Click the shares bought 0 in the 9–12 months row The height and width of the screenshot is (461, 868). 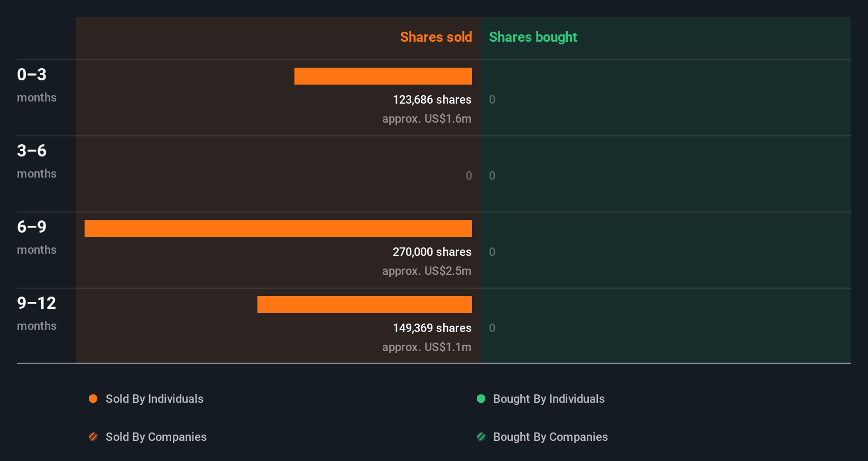pos(492,328)
